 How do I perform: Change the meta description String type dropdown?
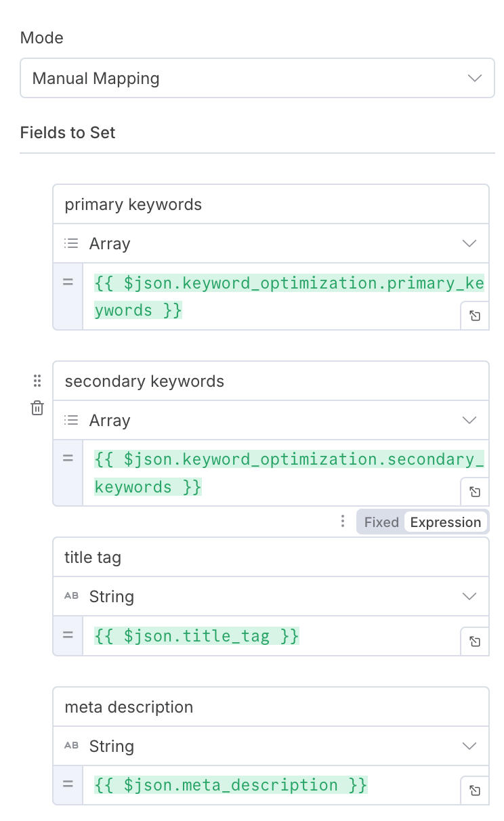(270, 746)
